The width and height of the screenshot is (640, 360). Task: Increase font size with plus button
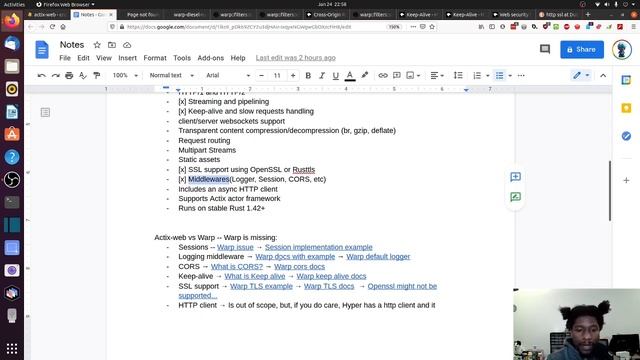click(293, 76)
